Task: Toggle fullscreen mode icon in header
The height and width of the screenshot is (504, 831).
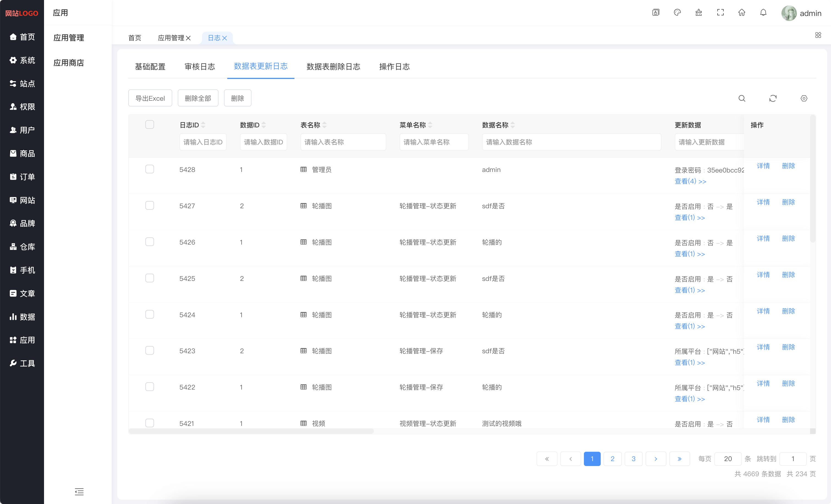Action: click(x=720, y=12)
